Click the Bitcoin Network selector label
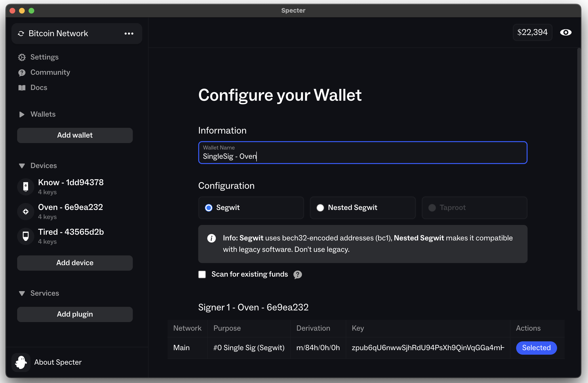This screenshot has height=383, width=588. pos(58,34)
